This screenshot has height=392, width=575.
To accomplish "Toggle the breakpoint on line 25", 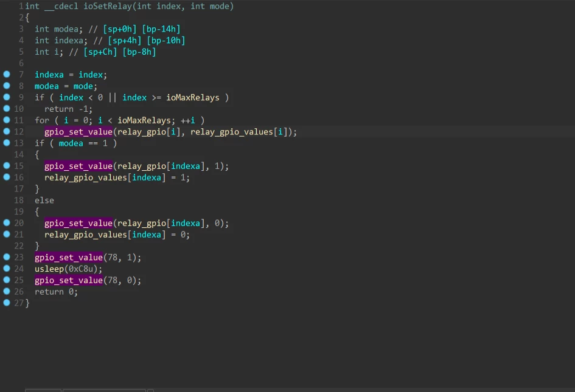I will 6,280.
